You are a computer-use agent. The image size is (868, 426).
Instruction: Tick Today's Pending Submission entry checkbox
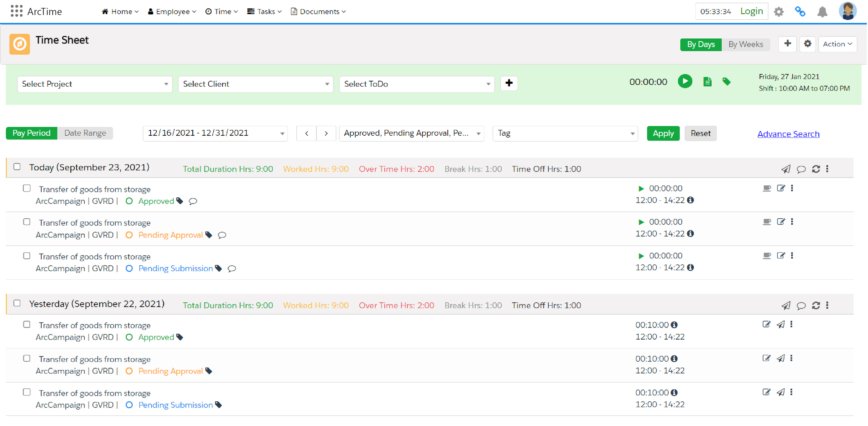27,256
